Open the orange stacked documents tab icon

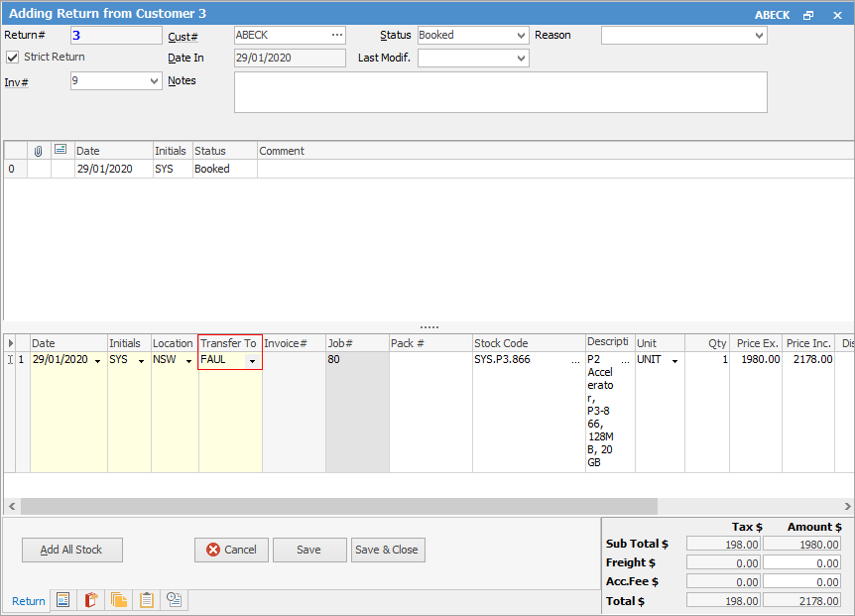[119, 600]
